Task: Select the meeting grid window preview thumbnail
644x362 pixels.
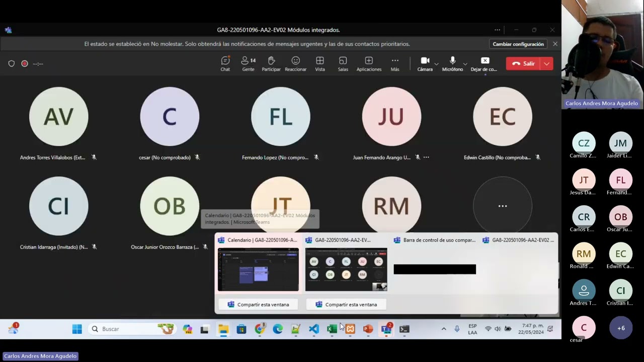Action: click(346, 269)
